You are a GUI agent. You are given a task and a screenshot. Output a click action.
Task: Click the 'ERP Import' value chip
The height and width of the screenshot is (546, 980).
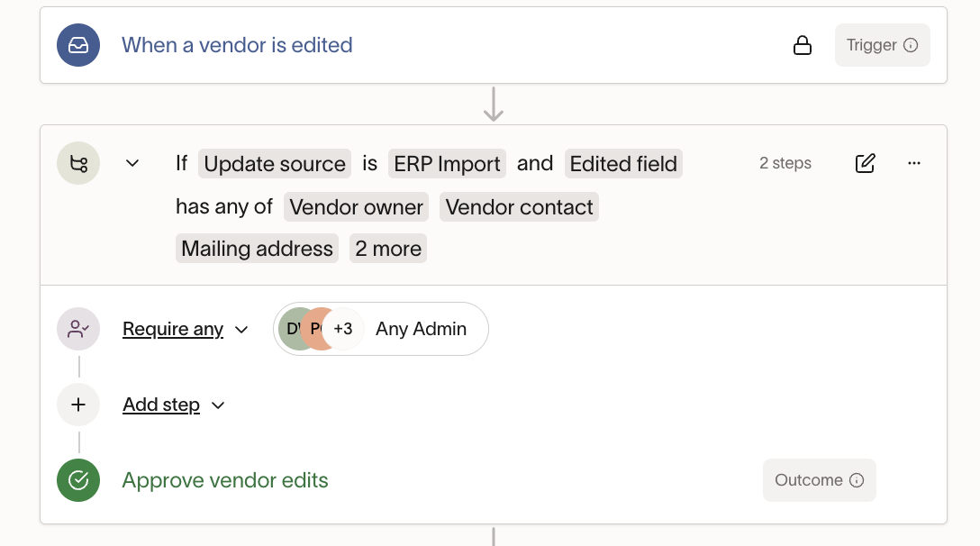[447, 163]
